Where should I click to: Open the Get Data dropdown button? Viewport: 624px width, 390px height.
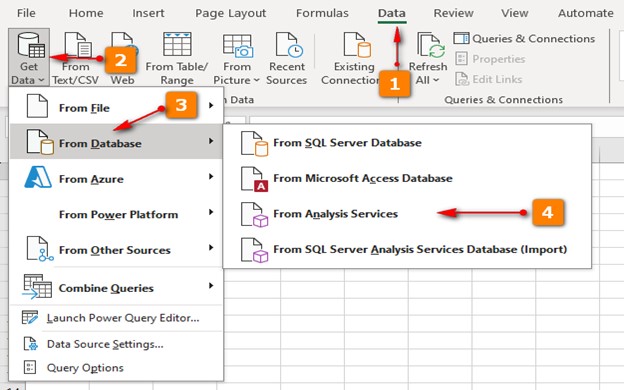click(29, 57)
